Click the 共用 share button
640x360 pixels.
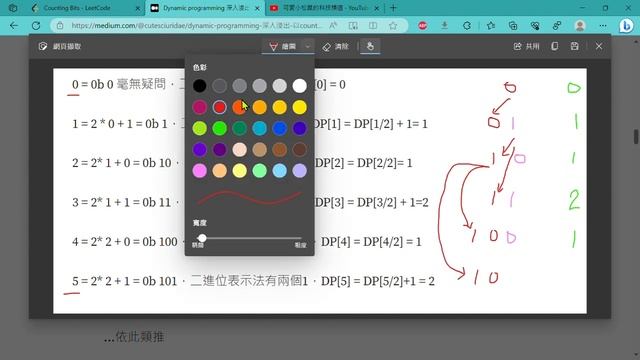[x=526, y=46]
